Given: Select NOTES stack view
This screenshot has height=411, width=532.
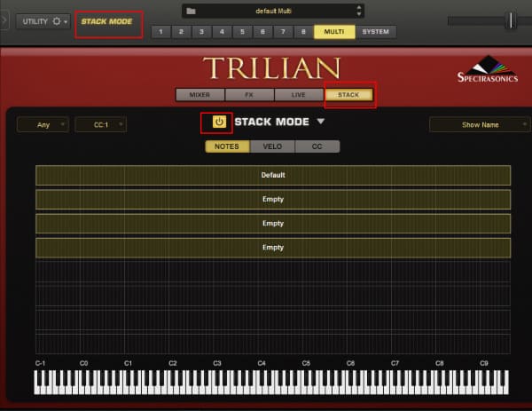Looking at the screenshot, I should [x=227, y=146].
